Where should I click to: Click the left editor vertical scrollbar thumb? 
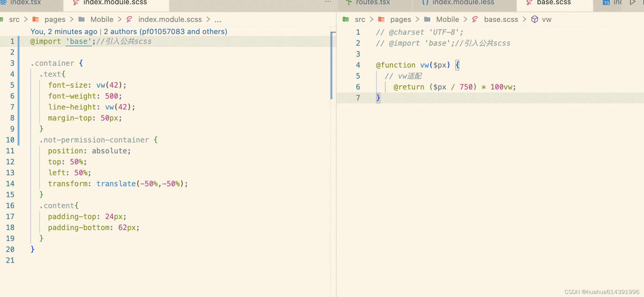[x=331, y=65]
